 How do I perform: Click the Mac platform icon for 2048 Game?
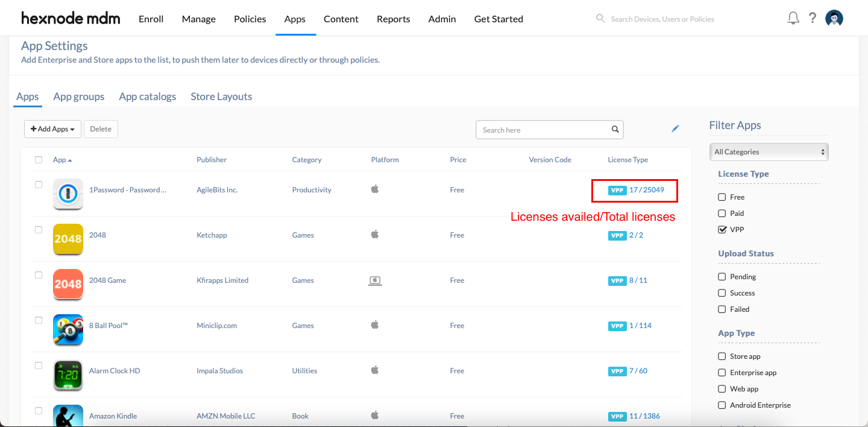[375, 280]
